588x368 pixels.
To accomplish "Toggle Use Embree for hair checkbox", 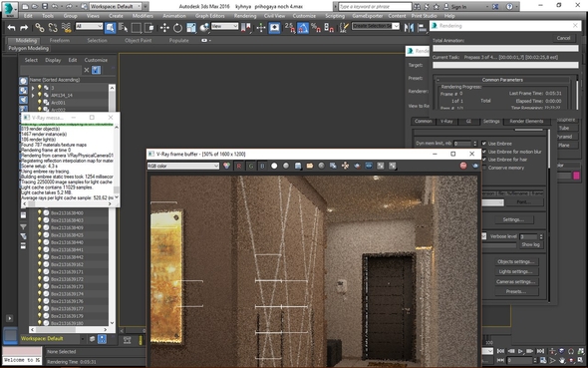I will (484, 160).
